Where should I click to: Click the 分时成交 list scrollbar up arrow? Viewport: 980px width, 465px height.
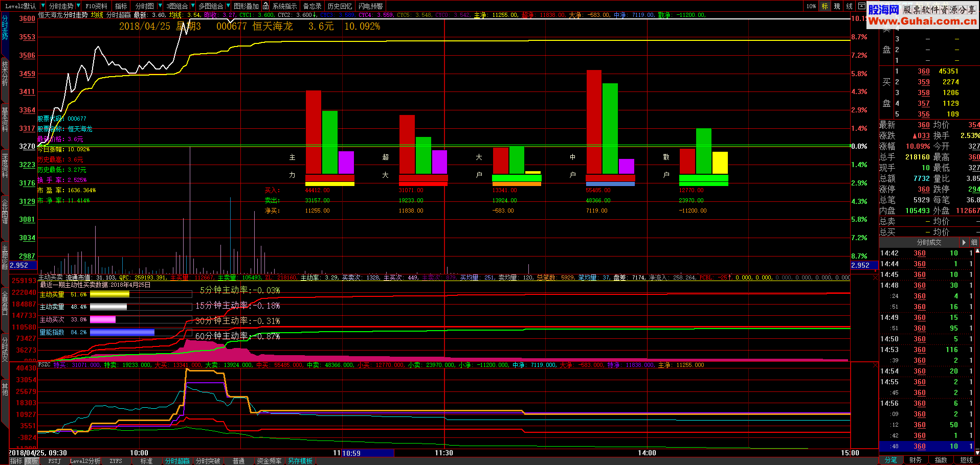977,251
